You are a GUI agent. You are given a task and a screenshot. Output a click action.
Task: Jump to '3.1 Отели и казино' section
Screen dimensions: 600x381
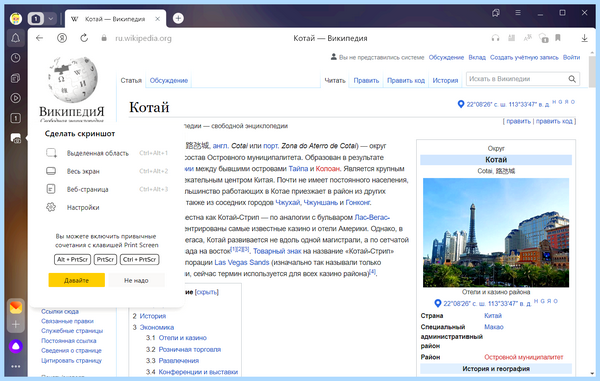pyautogui.click(x=183, y=338)
